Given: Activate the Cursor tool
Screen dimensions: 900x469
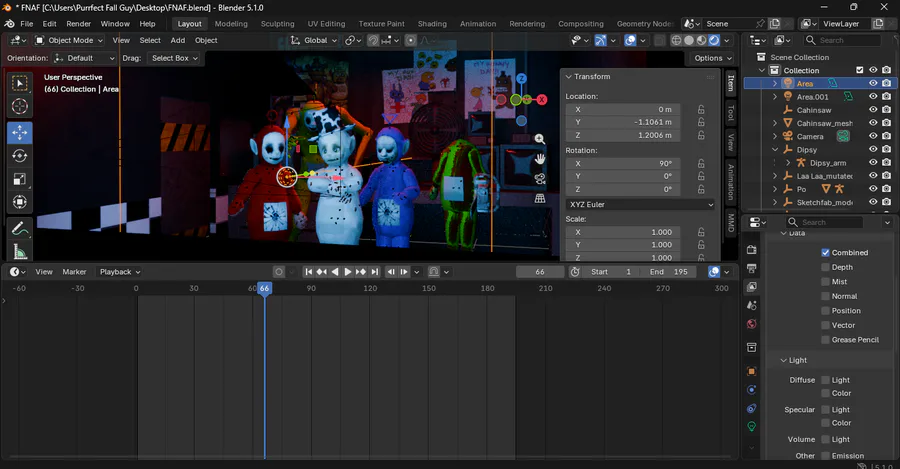Looking at the screenshot, I should 20,106.
